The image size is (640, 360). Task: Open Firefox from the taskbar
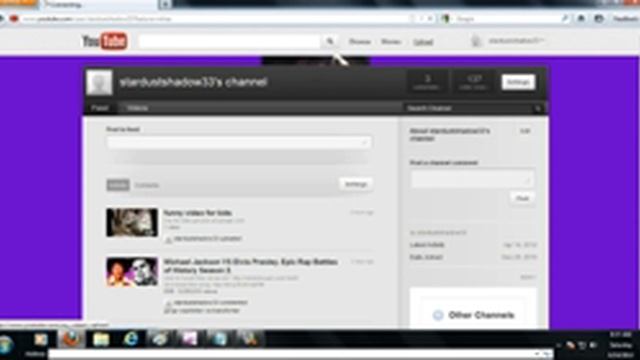pos(72,339)
